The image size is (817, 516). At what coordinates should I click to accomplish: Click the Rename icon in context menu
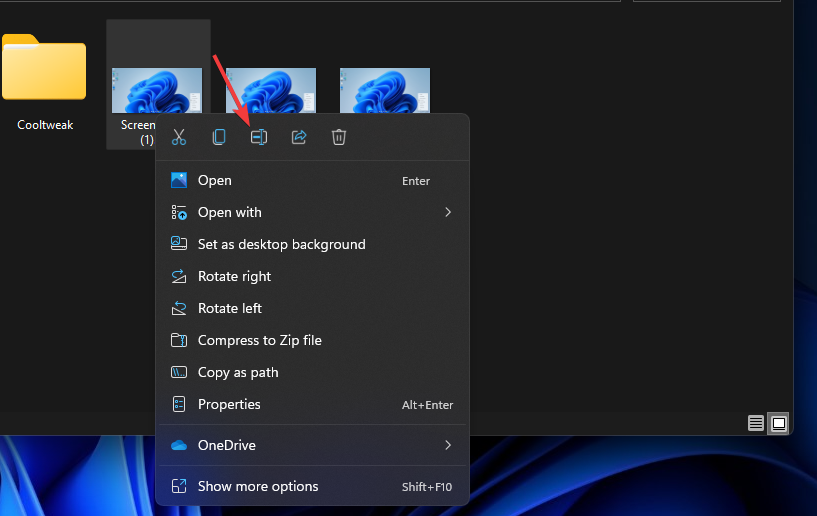pyautogui.click(x=259, y=137)
